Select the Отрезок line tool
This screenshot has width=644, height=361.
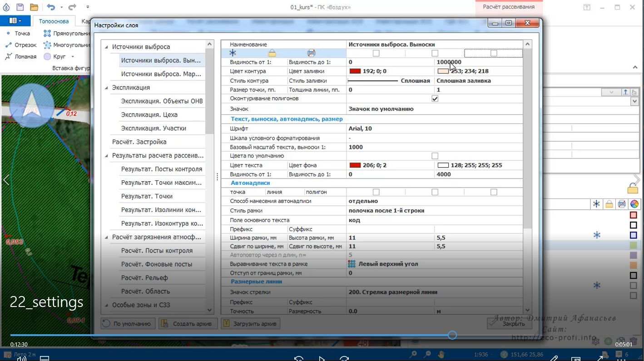click(20, 45)
